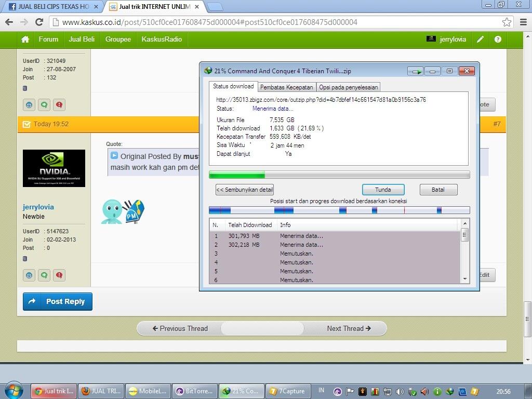Click the connections list scroll-up arrow
Viewport: 532px width, 399px height.
tap(465, 223)
